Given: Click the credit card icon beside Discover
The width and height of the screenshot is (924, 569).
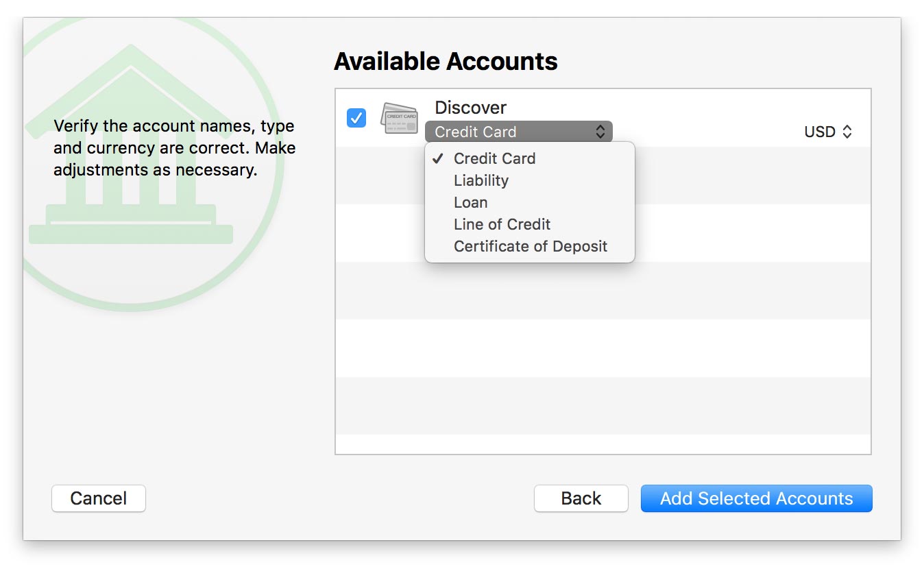Looking at the screenshot, I should (400, 118).
